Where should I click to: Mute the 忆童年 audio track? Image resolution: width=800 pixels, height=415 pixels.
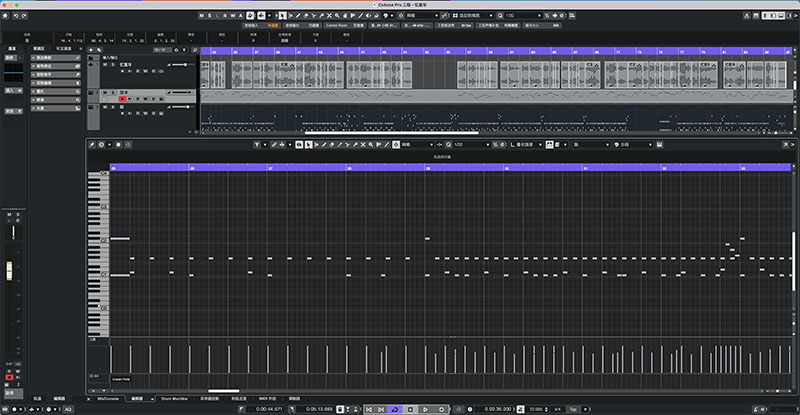pos(105,65)
